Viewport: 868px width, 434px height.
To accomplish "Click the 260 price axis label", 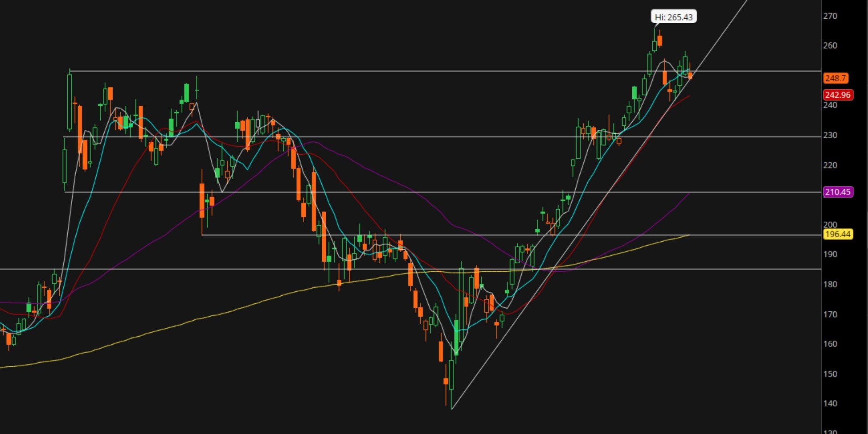I will (x=830, y=45).
